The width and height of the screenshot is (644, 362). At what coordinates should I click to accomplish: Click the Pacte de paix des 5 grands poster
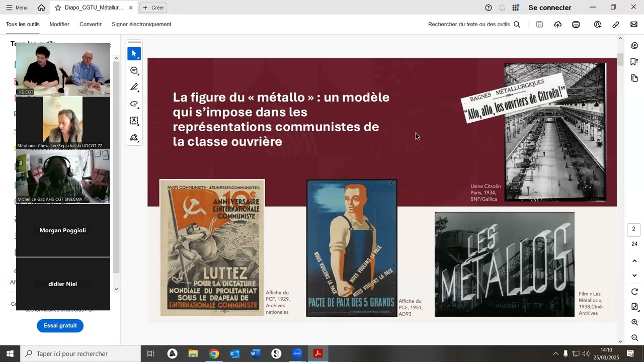352,248
